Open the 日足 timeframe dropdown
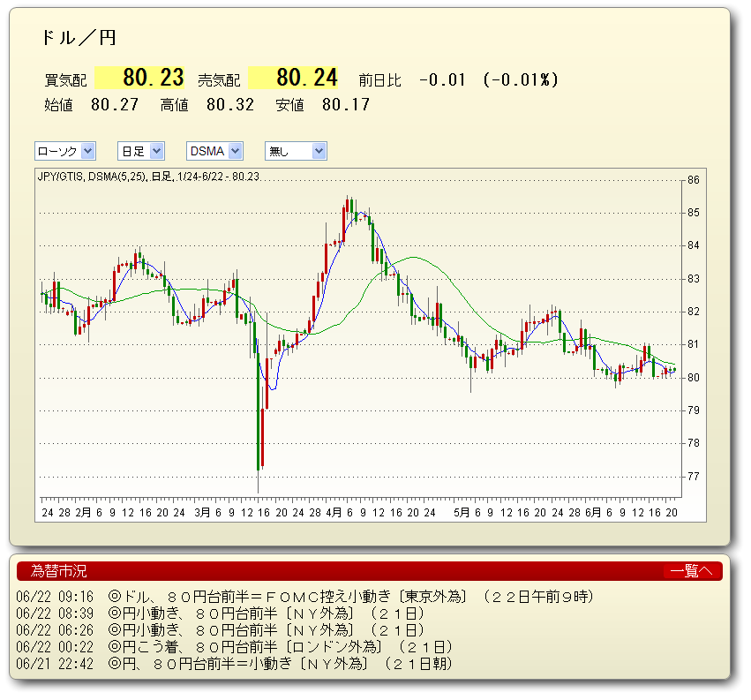Viewport: 751px width, 700px height. pos(141,152)
